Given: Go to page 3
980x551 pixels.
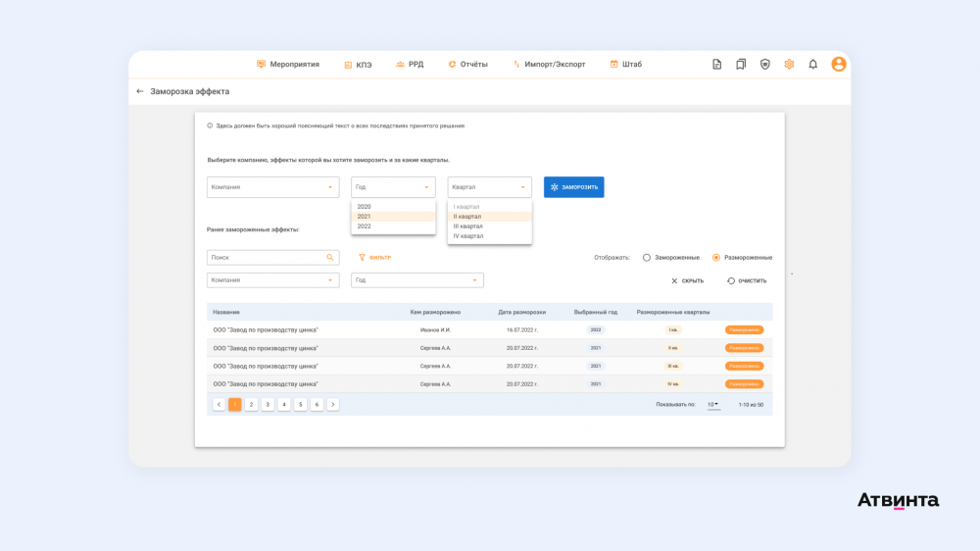Looking at the screenshot, I should click(268, 405).
